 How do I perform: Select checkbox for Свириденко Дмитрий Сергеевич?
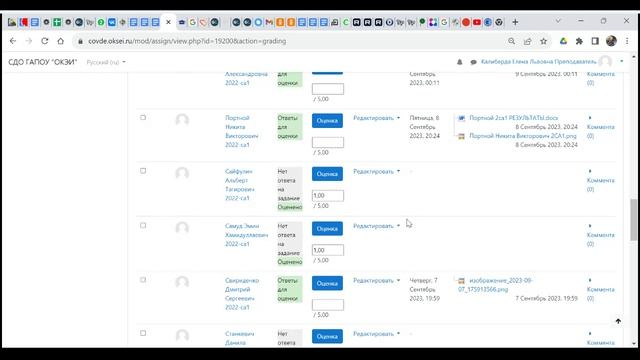143,280
